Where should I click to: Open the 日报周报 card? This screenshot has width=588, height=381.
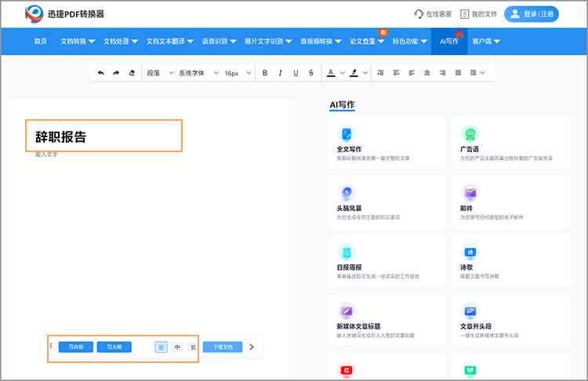click(388, 261)
